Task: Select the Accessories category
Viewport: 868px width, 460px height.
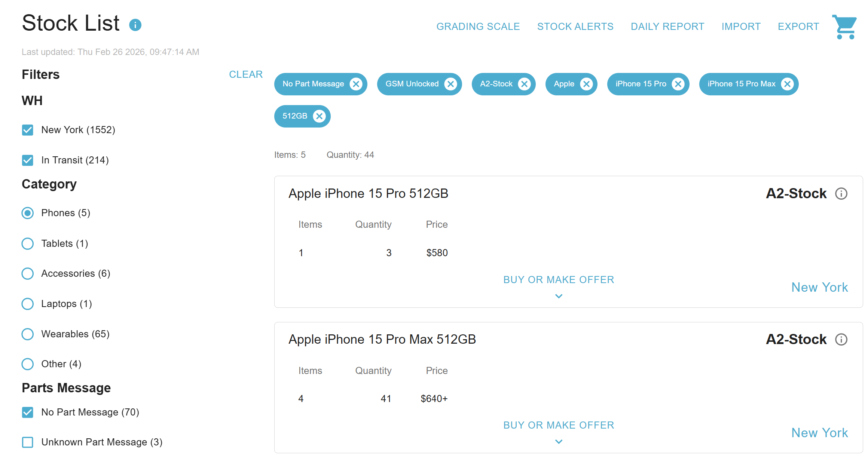Action: tap(28, 274)
